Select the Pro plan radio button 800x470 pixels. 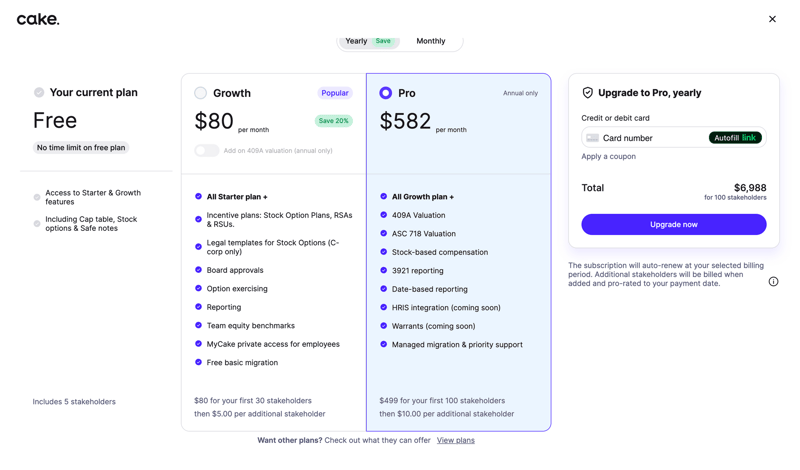point(386,93)
